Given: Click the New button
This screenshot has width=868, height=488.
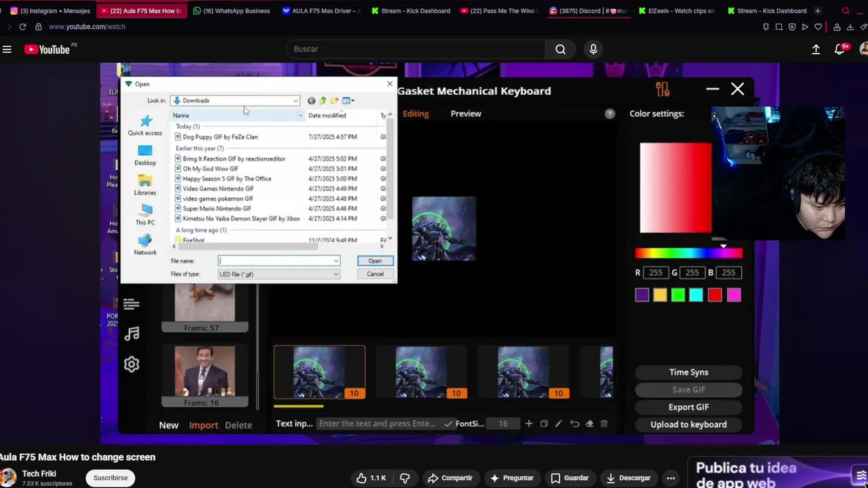Looking at the screenshot, I should click(169, 425).
